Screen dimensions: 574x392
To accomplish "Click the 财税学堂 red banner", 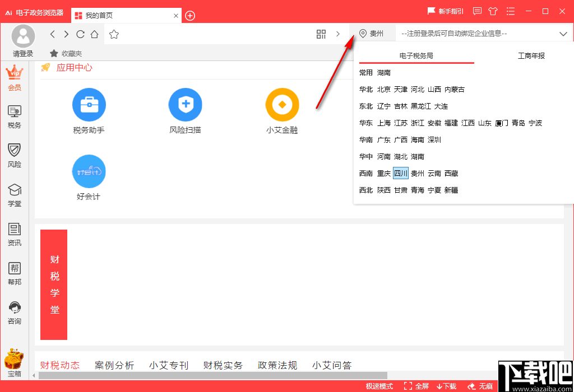I will tap(53, 284).
